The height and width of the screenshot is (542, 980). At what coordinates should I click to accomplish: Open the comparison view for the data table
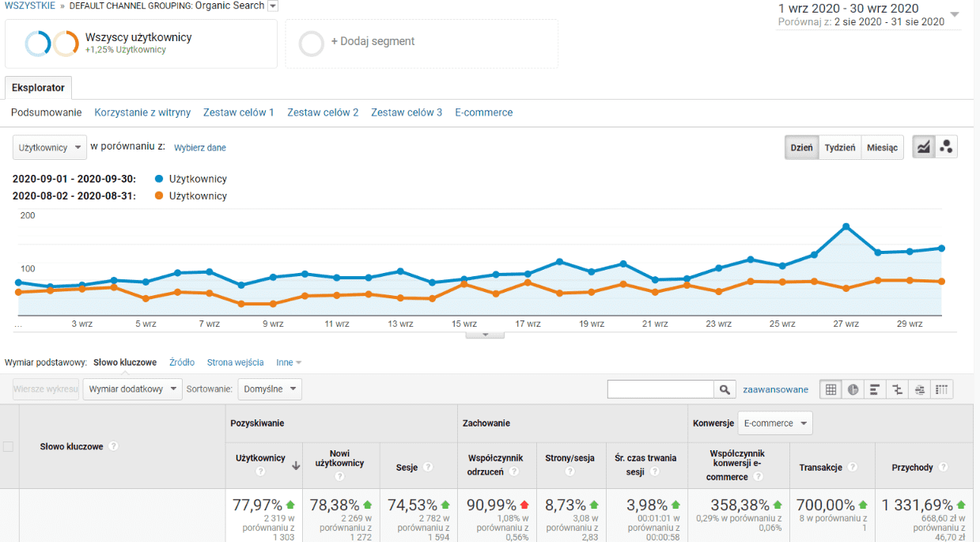tap(897, 388)
